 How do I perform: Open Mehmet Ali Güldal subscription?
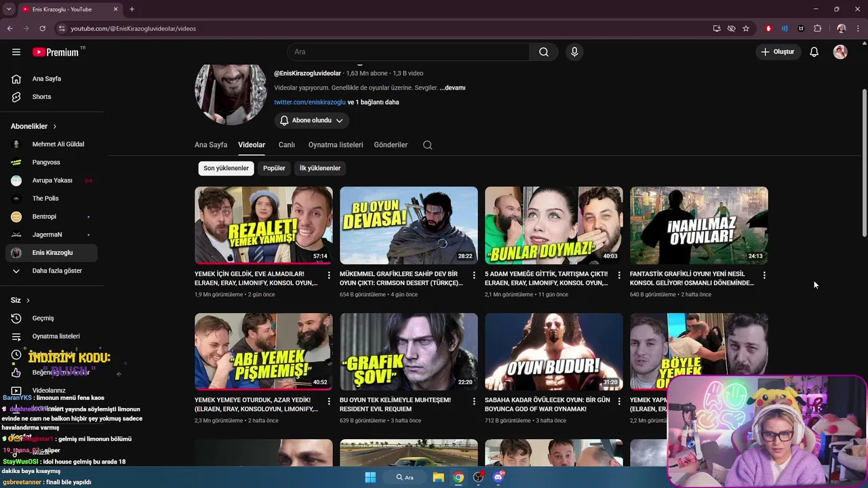click(52, 144)
